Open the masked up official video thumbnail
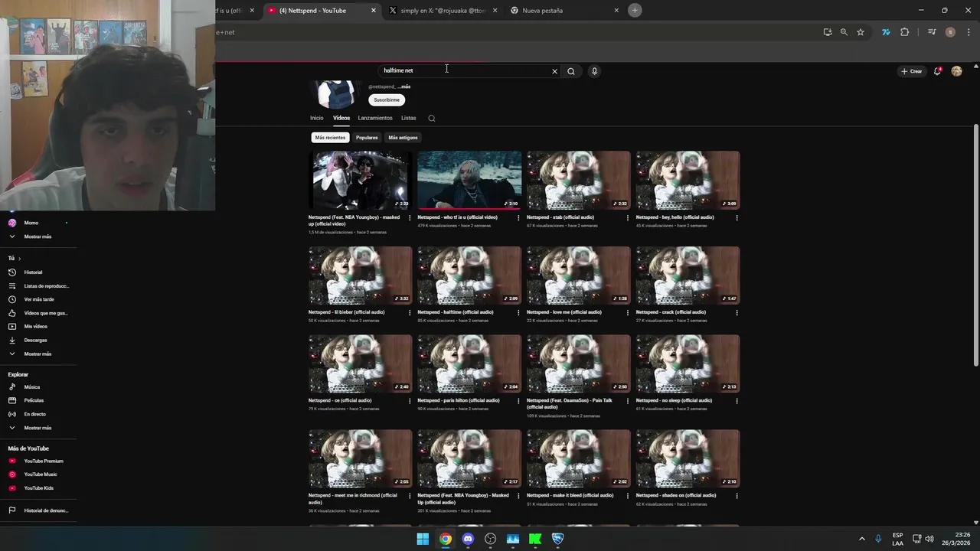Image resolution: width=980 pixels, height=551 pixels. coord(360,181)
